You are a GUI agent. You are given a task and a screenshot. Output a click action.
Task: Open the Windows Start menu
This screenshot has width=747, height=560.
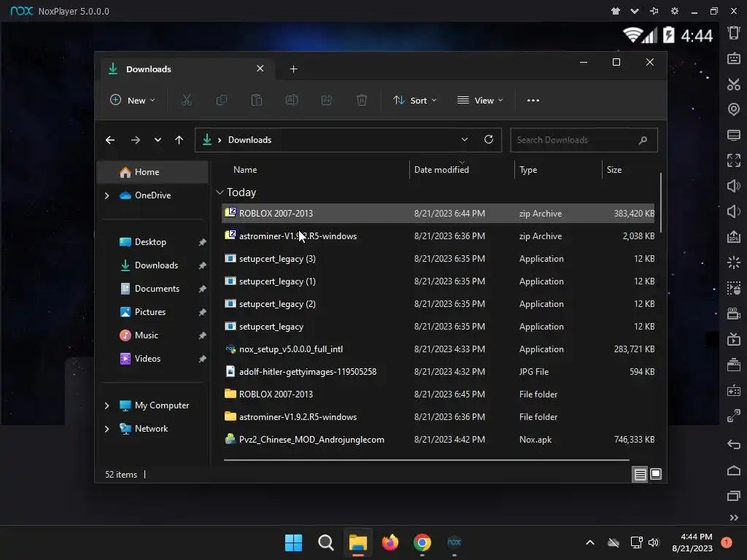click(293, 542)
